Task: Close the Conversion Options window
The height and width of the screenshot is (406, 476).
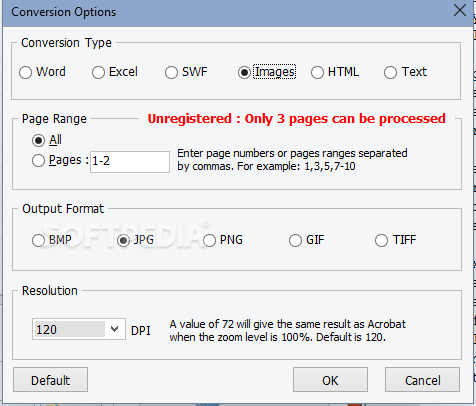Action: click(460, 10)
